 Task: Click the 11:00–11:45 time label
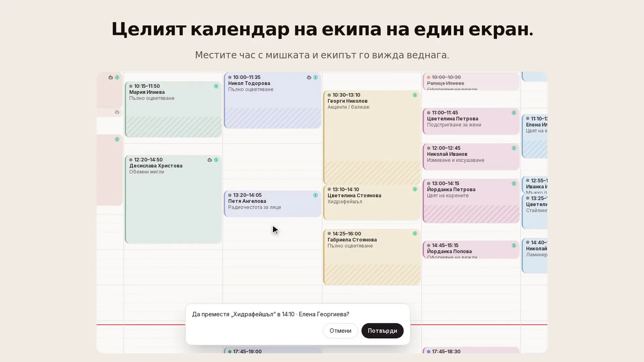click(445, 113)
